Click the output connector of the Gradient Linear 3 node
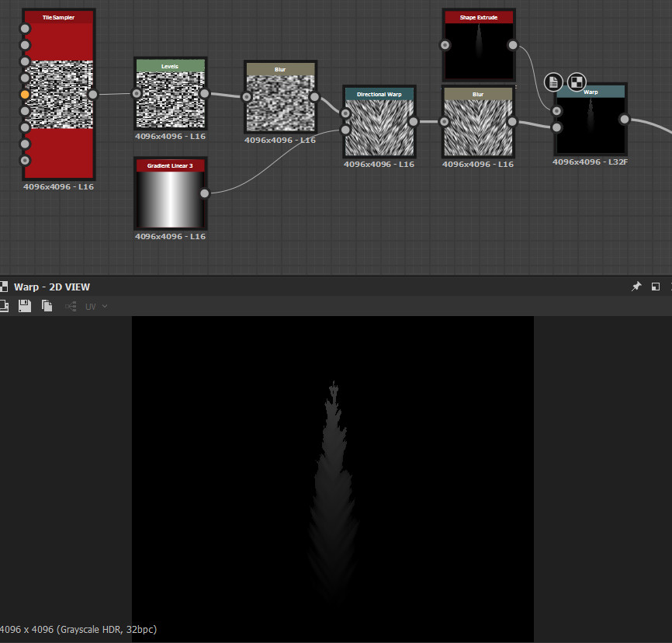 204,194
